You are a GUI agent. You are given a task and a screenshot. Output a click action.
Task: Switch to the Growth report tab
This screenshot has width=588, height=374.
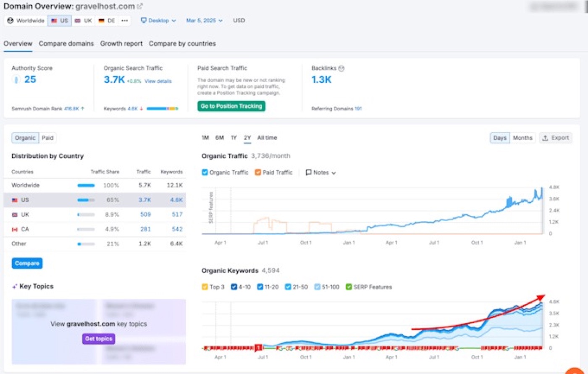coord(121,44)
